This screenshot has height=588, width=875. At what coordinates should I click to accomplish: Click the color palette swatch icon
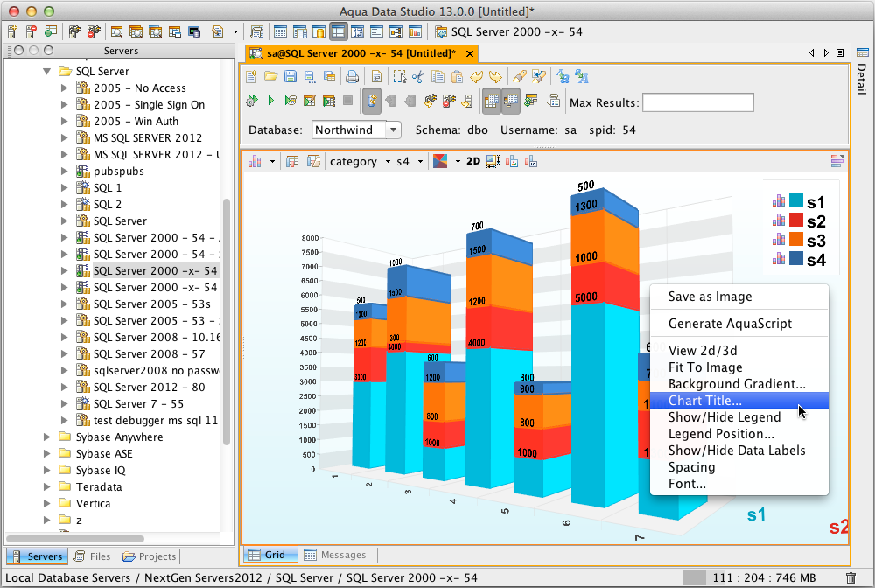click(x=440, y=161)
